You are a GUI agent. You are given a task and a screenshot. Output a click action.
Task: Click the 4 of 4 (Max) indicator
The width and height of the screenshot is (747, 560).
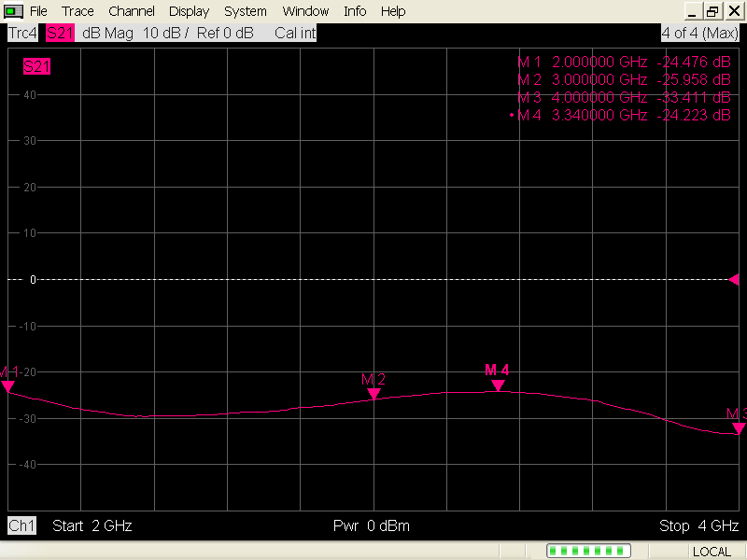coord(699,34)
